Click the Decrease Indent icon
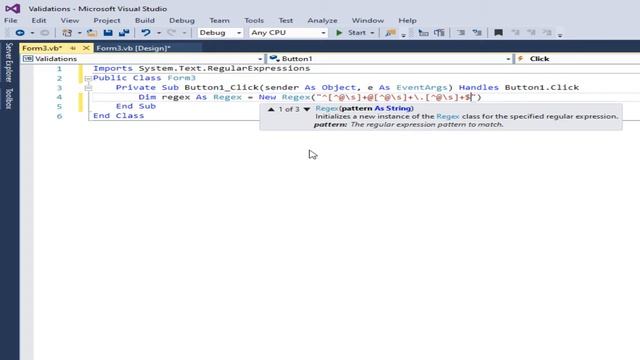This screenshot has height=360, width=640. tap(423, 33)
